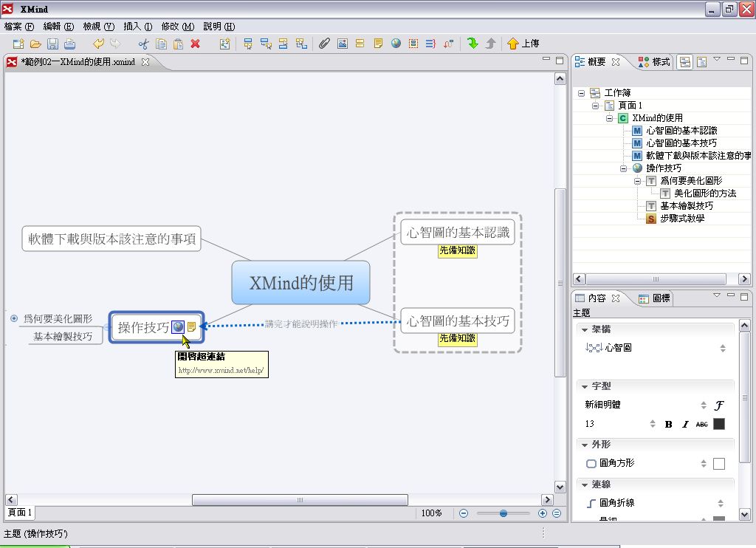Viewport: 756px width, 548px height.
Task: Click the Print toolbar icon
Action: (x=70, y=44)
